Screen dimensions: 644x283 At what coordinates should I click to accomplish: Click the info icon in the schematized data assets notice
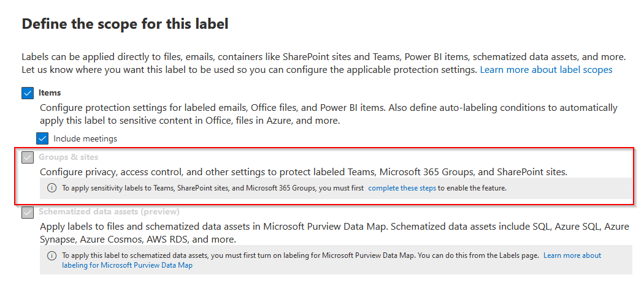tap(52, 255)
